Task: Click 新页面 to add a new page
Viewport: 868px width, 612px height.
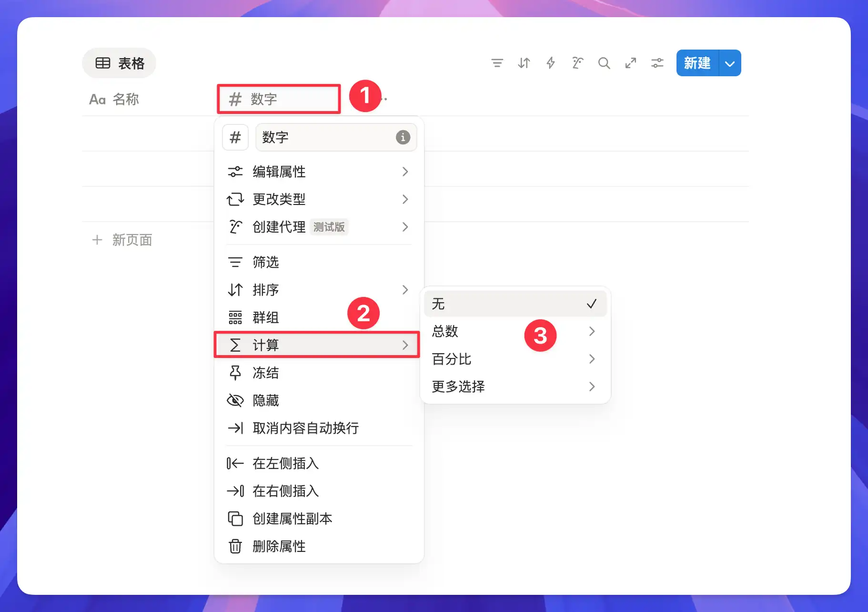Action: point(132,240)
